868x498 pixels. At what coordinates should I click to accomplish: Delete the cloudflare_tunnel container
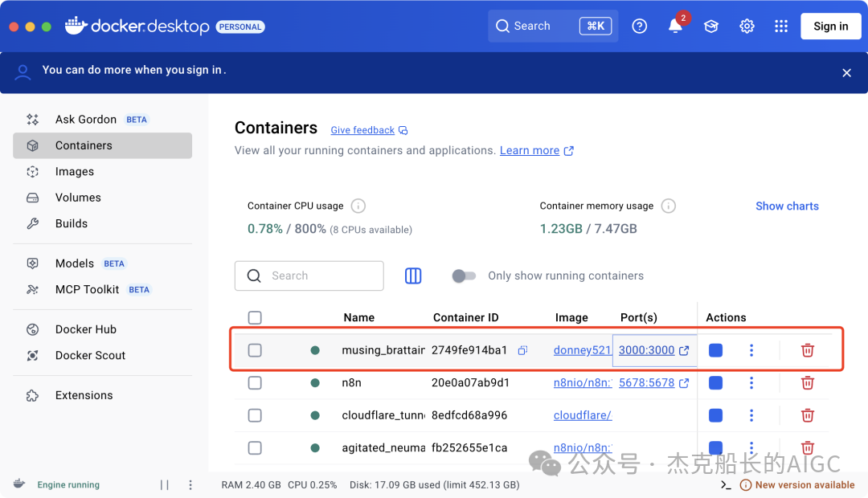(x=808, y=415)
